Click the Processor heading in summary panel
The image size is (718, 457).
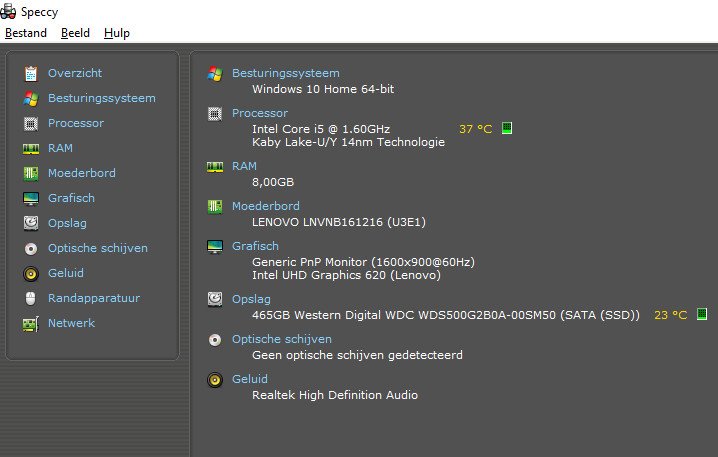(x=260, y=113)
